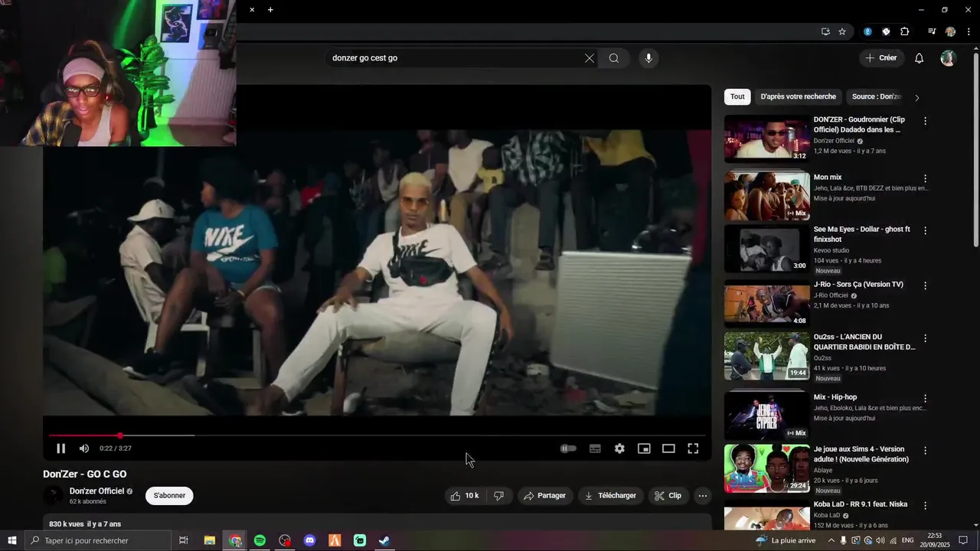980x551 pixels.
Task: Open YouTube notifications bell
Action: click(x=920, y=58)
